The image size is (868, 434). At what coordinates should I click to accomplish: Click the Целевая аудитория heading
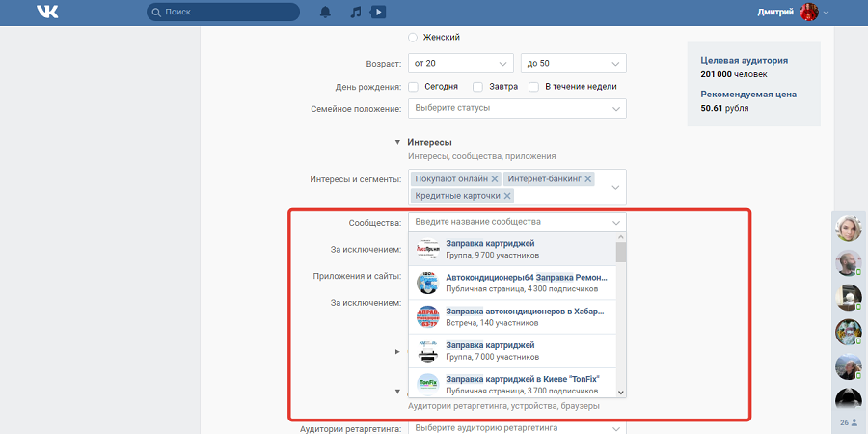(x=744, y=61)
